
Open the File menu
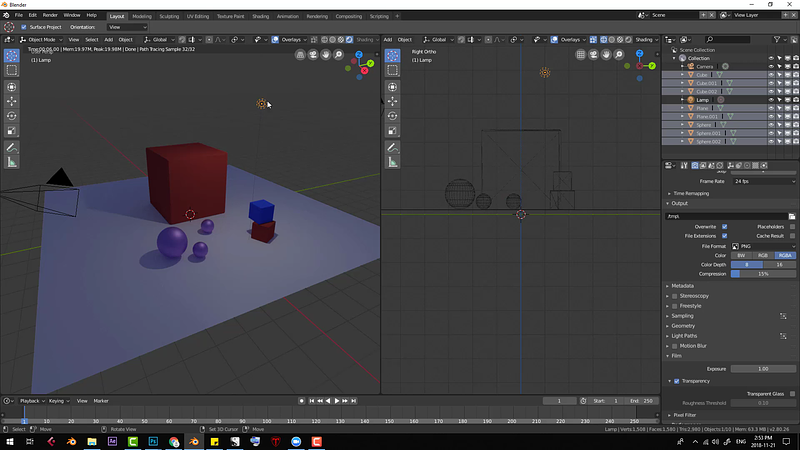point(18,15)
